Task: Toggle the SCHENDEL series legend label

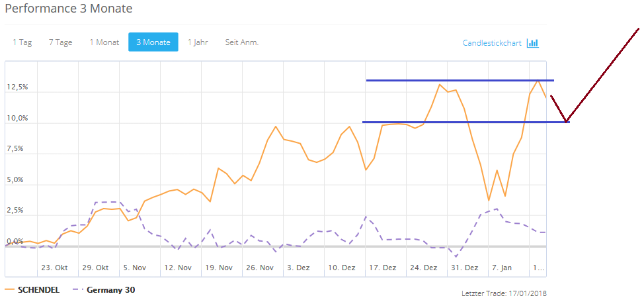Action: [38, 290]
